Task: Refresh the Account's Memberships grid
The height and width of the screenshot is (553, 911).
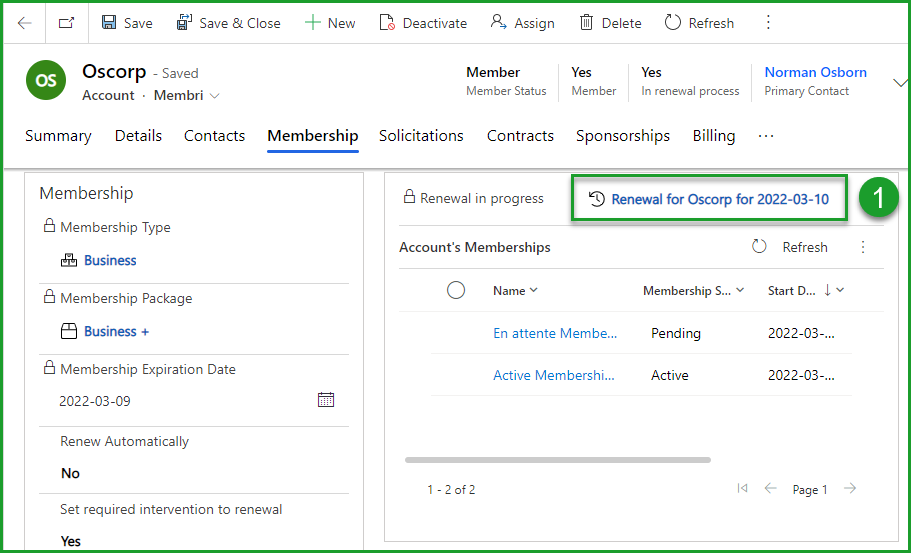Action: [x=790, y=247]
